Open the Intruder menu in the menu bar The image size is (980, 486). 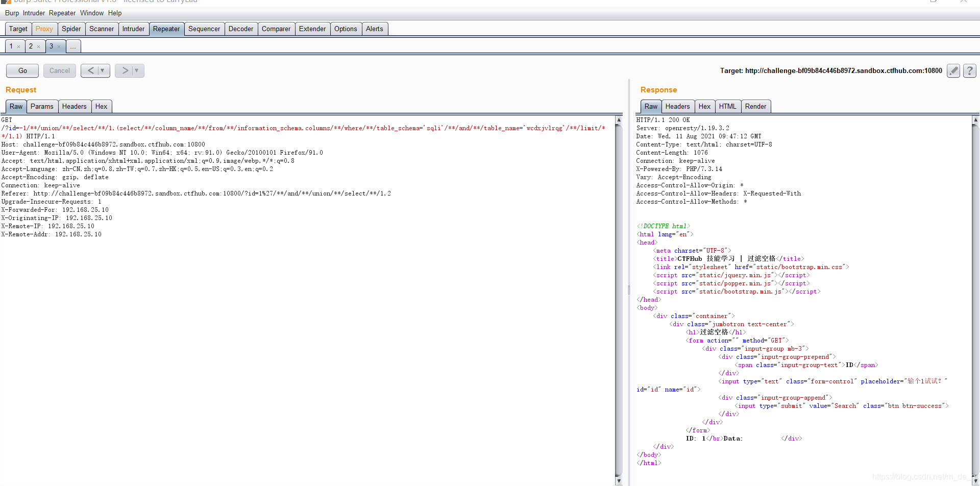[x=34, y=13]
